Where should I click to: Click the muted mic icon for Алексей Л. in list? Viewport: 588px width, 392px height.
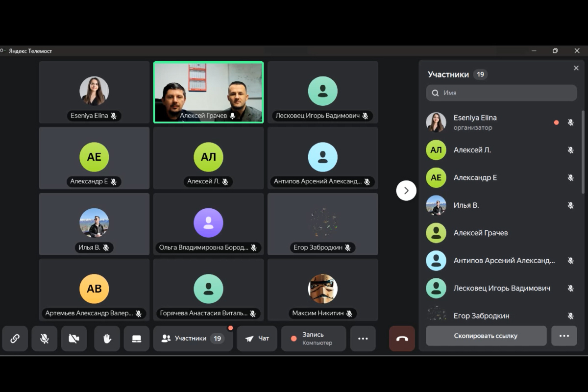point(570,150)
